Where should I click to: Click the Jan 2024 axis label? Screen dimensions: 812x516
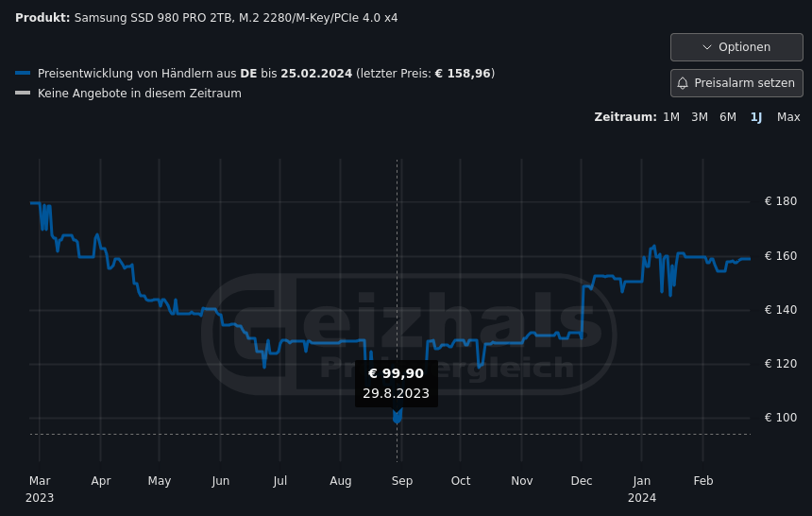(642, 489)
